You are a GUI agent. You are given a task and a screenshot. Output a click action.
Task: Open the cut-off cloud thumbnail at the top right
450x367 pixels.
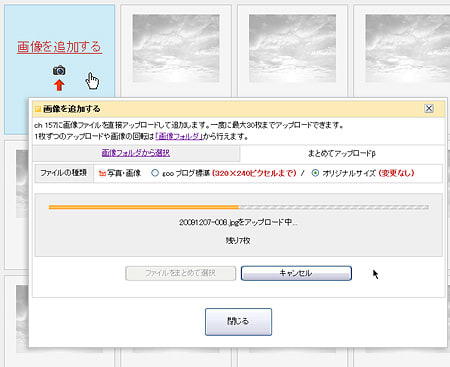tap(407, 48)
